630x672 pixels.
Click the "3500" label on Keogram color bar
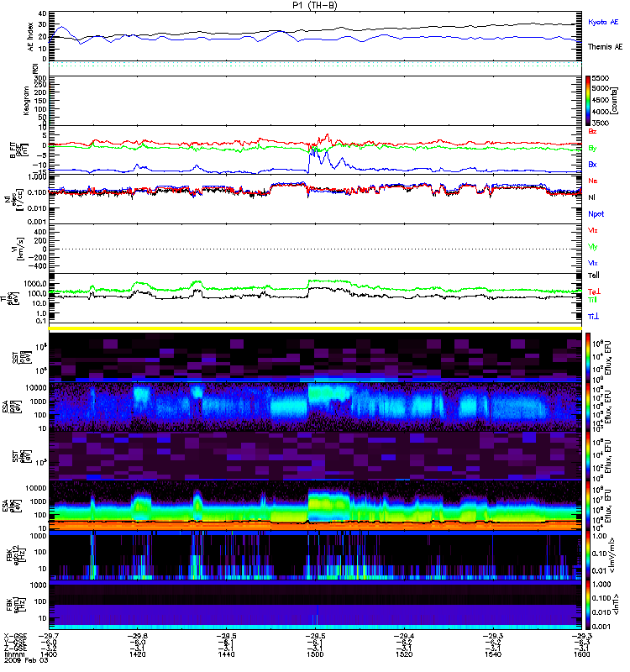point(601,123)
